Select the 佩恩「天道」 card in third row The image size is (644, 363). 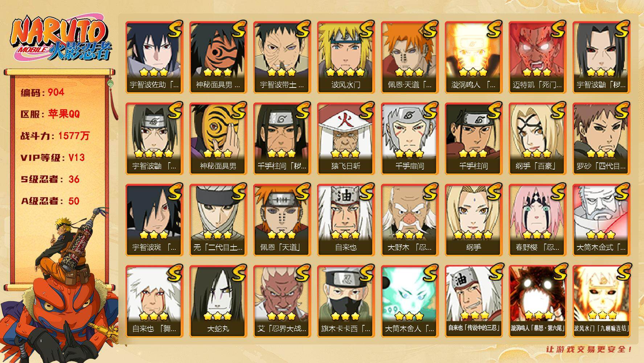click(x=282, y=220)
